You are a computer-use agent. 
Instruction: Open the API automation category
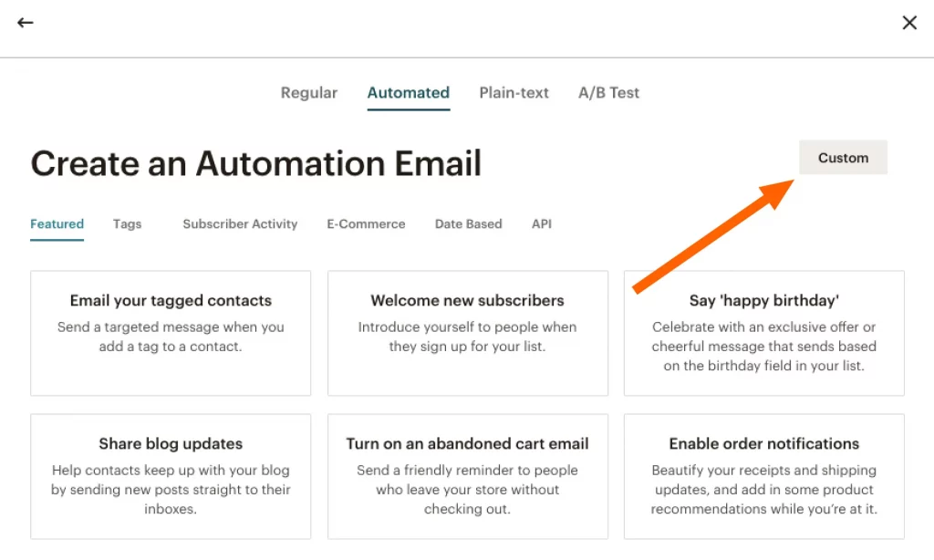(x=541, y=224)
